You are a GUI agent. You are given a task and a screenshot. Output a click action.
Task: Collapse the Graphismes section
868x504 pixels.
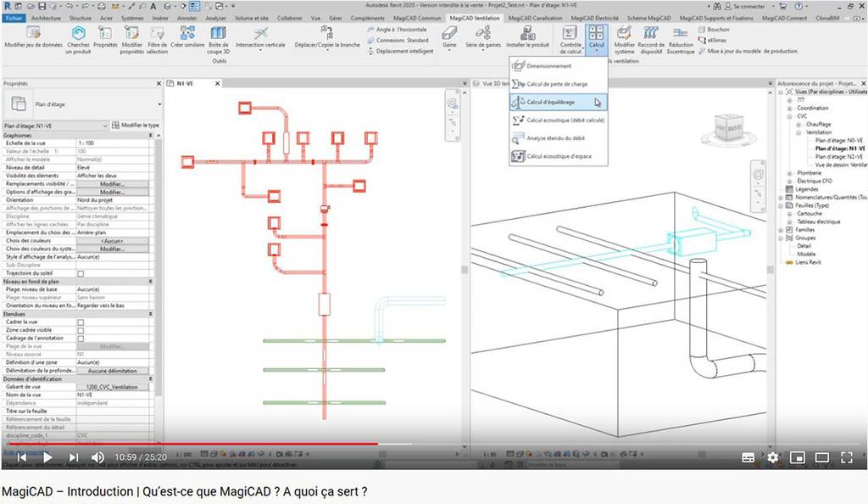[x=151, y=135]
